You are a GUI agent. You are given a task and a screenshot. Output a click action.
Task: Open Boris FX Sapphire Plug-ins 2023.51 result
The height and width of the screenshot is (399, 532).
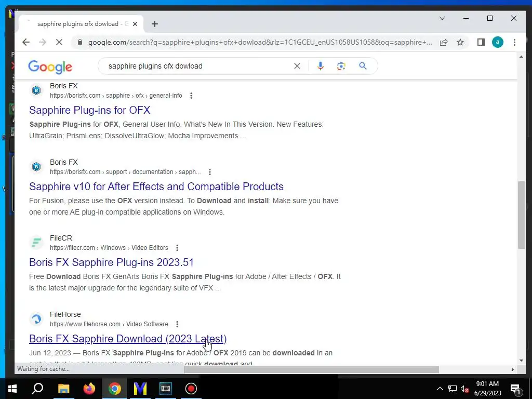pos(111,262)
